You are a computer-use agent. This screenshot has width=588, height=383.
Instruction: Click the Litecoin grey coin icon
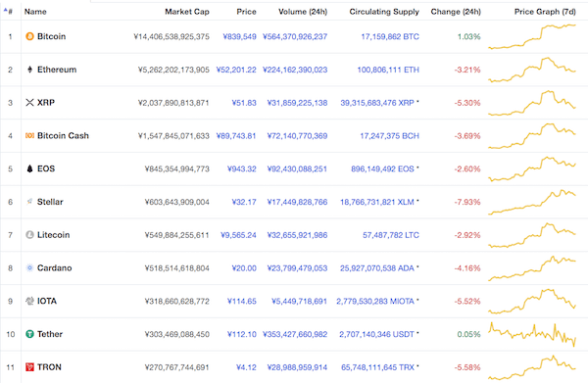coord(29,234)
